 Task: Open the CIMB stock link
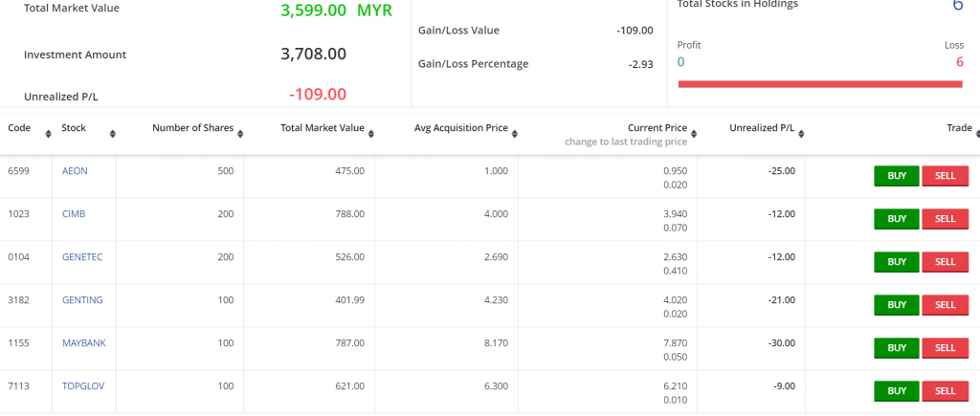74,213
